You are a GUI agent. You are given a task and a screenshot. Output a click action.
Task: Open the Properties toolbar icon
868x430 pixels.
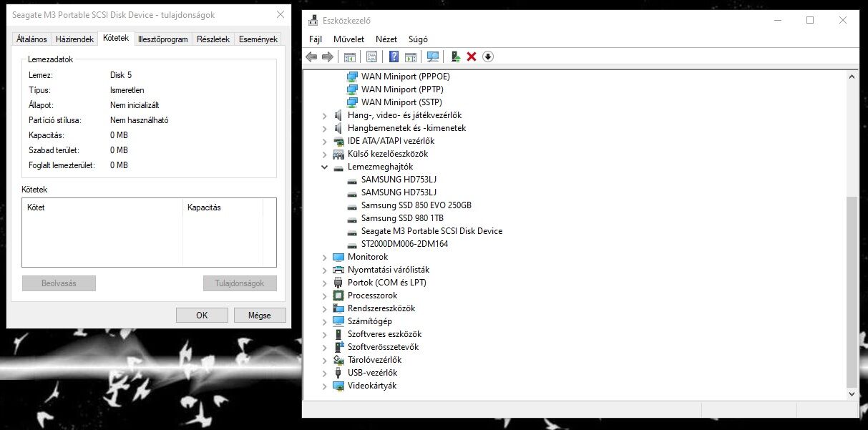pos(371,57)
